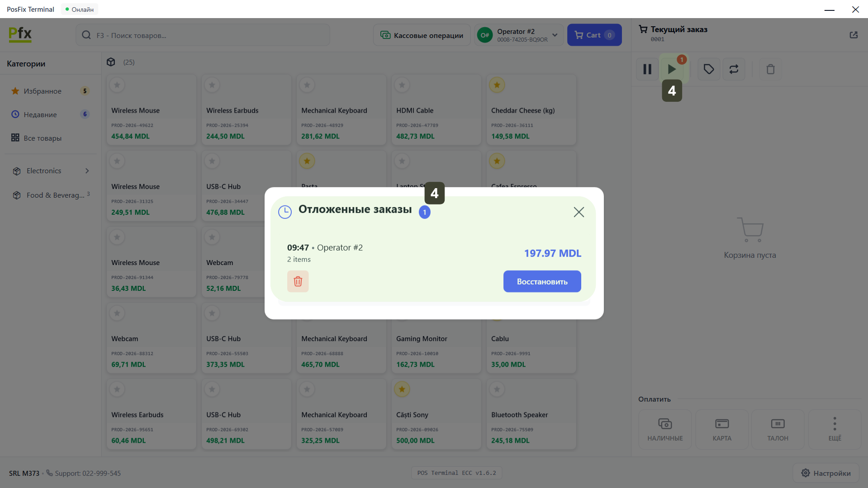This screenshot has height=488, width=868.
Task: Select Все товары category
Action: click(x=43, y=138)
